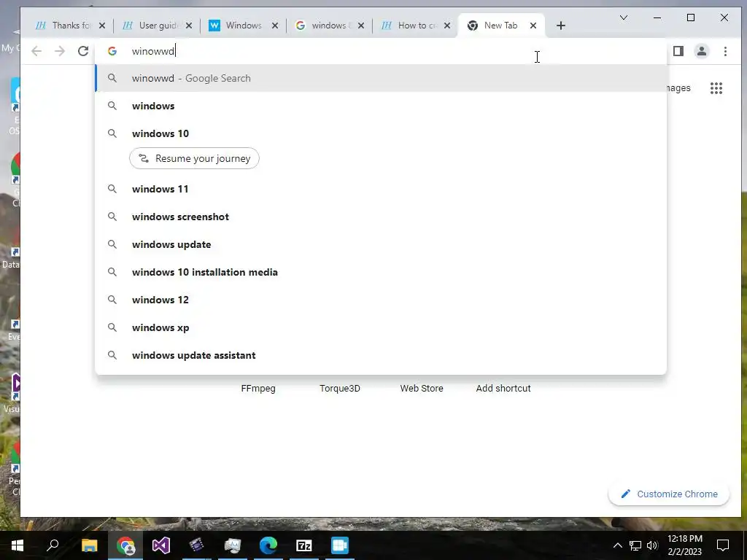Open the network tray icon
This screenshot has height=560, width=747.
tap(635, 545)
